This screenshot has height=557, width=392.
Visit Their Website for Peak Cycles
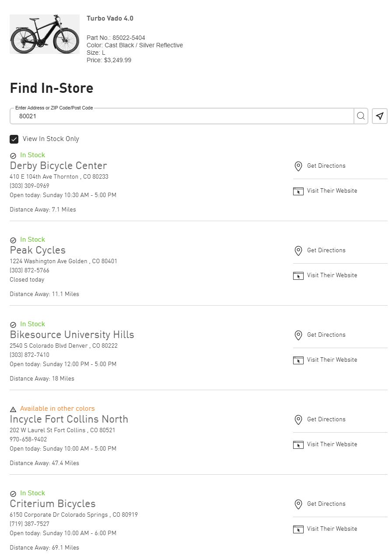332,275
